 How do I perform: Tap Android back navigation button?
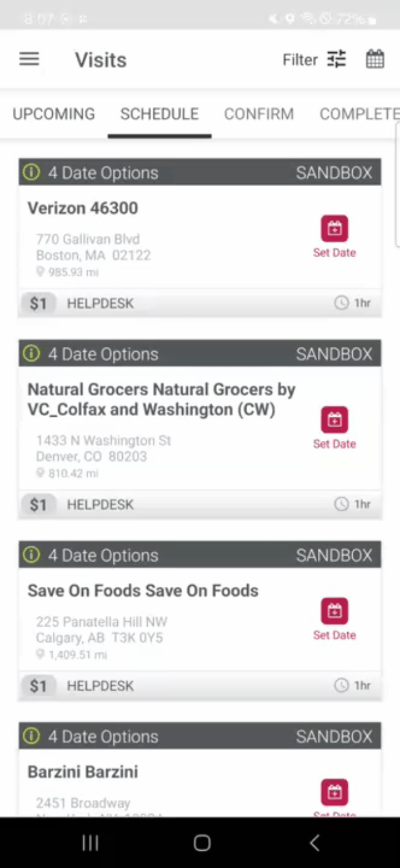pos(315,843)
